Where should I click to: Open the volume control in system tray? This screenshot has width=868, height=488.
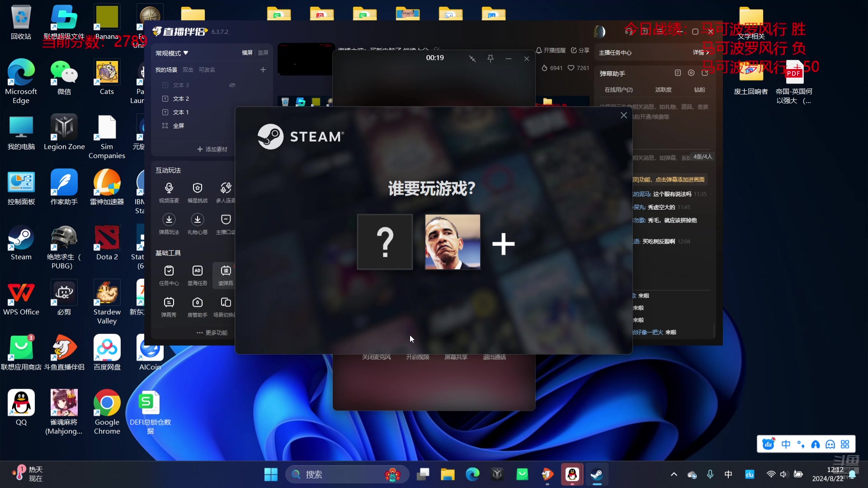784,474
